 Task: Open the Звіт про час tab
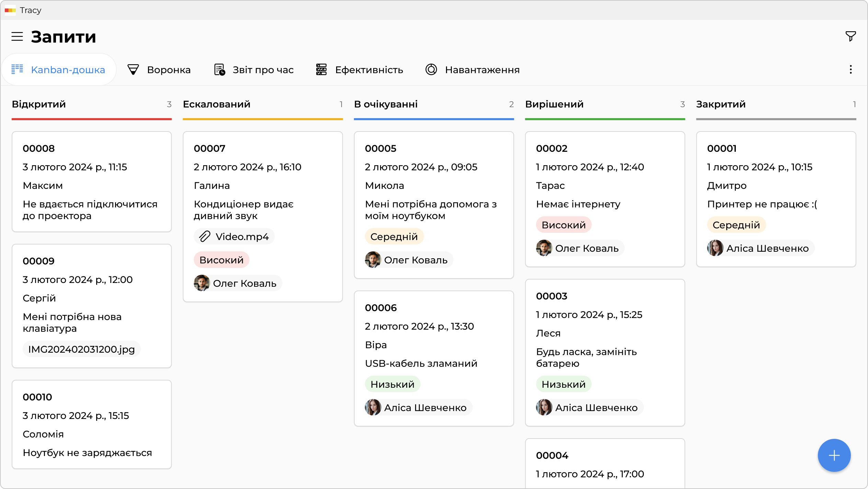(254, 70)
